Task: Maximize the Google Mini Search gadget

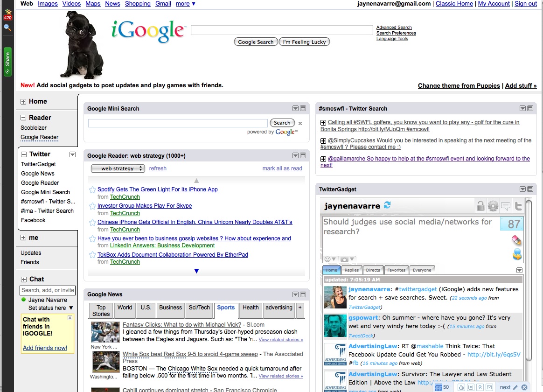Action: 303,108
